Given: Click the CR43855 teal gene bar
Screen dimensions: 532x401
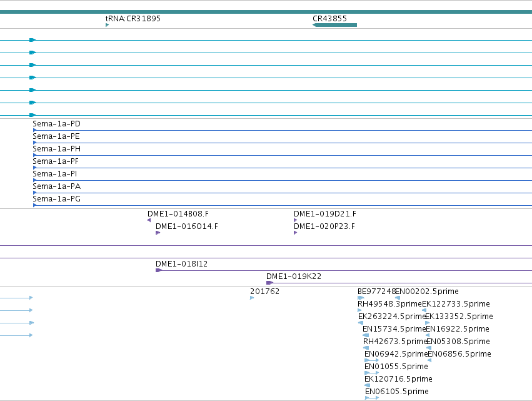Looking at the screenshot, I should tap(334, 25).
